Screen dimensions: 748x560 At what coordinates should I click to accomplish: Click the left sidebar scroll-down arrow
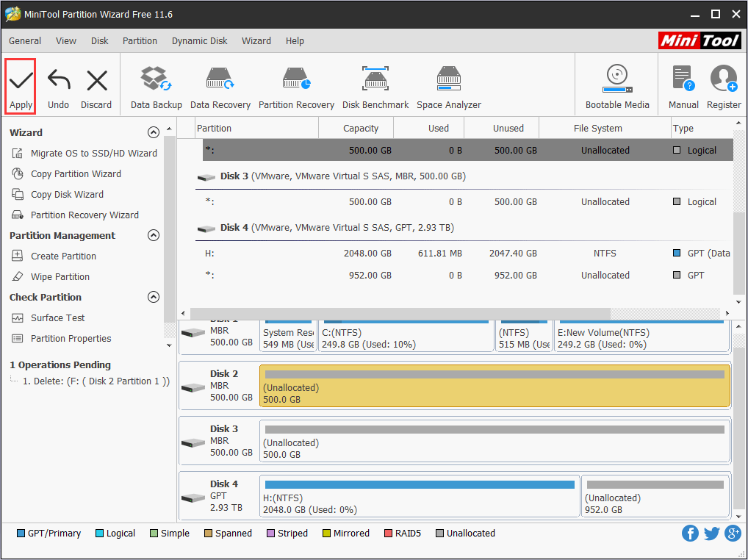pos(169,345)
